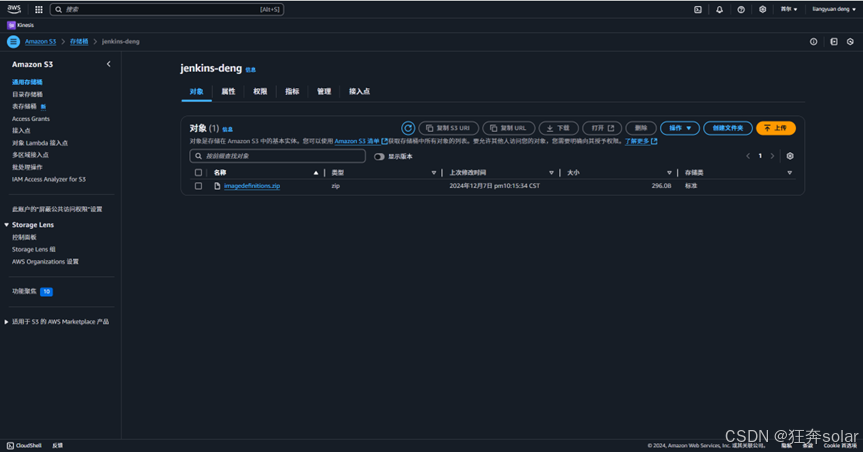Switch to the 指标 metrics tab

[x=292, y=91]
